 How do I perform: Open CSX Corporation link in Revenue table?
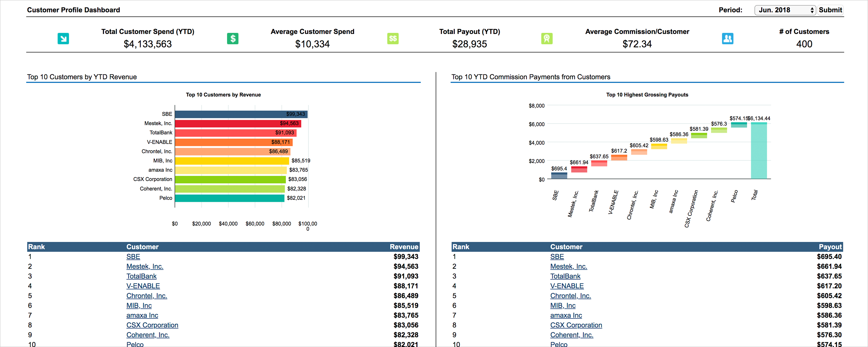click(152, 325)
